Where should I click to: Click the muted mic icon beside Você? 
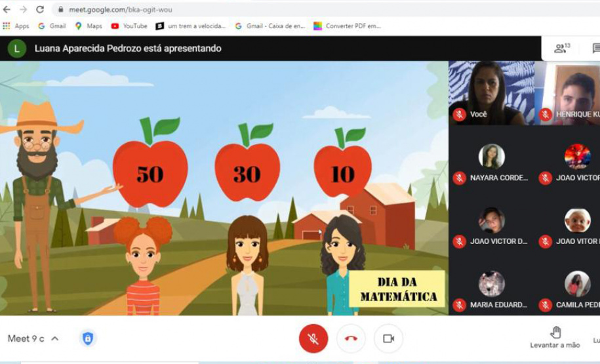tap(459, 114)
